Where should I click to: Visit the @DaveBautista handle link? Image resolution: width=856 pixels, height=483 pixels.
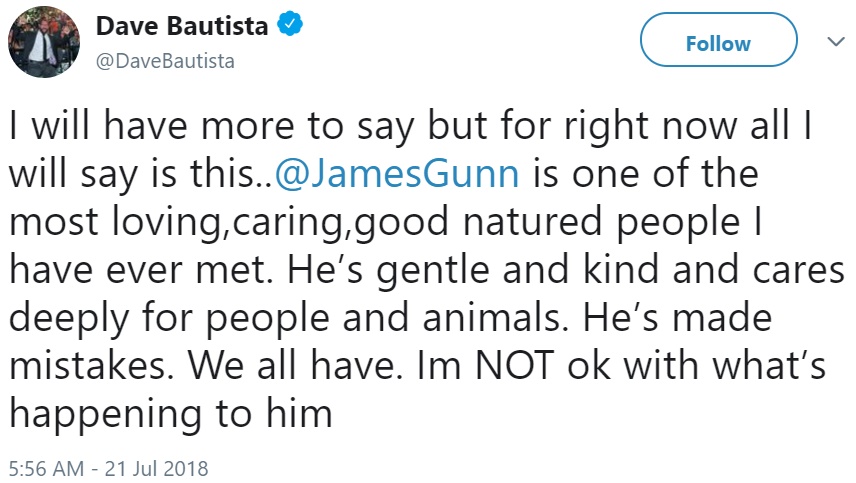pyautogui.click(x=165, y=61)
